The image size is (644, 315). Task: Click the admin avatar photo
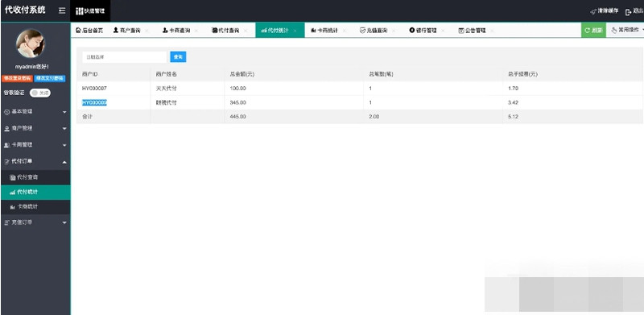tap(31, 44)
